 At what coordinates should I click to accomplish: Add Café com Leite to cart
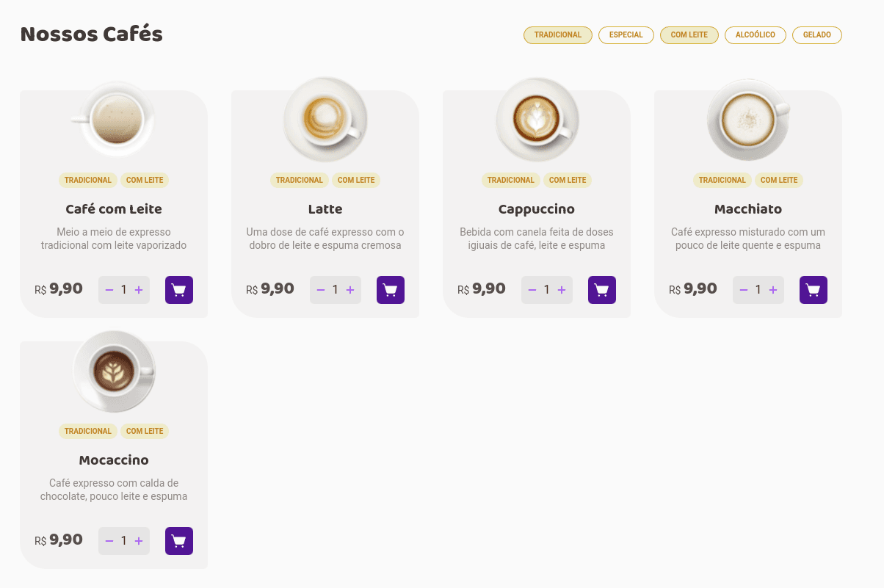(179, 290)
